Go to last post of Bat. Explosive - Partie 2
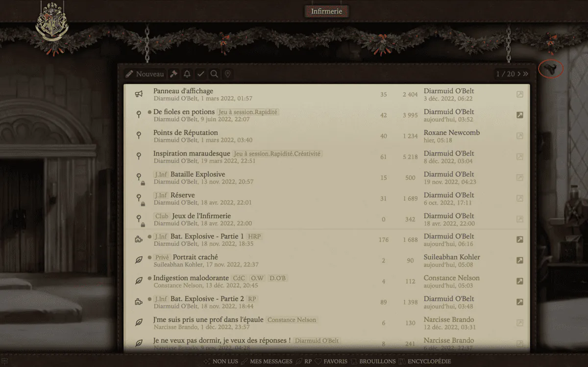The height and width of the screenshot is (367, 588). pyautogui.click(x=520, y=302)
